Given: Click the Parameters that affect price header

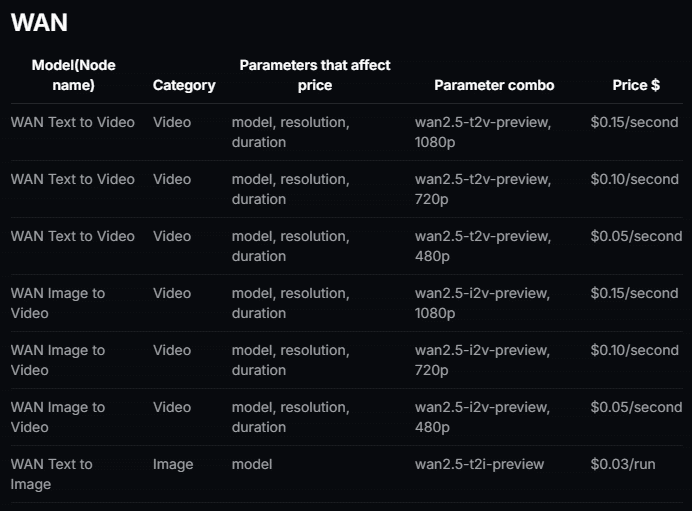Looking at the screenshot, I should coord(315,75).
